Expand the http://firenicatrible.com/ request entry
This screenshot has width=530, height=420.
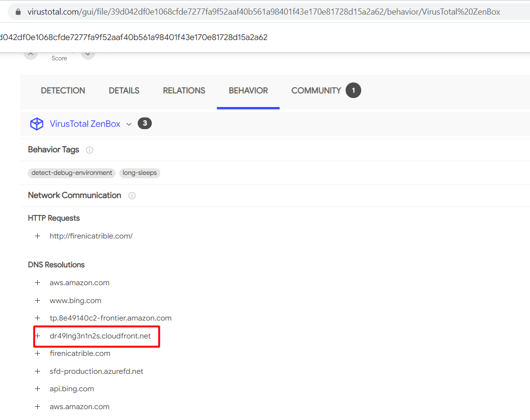[38, 236]
